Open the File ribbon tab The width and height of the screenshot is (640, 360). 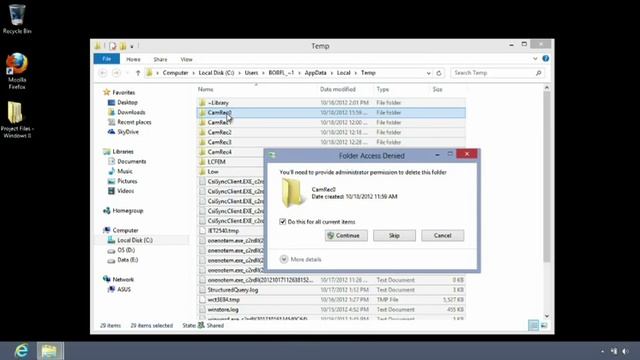[x=107, y=59]
